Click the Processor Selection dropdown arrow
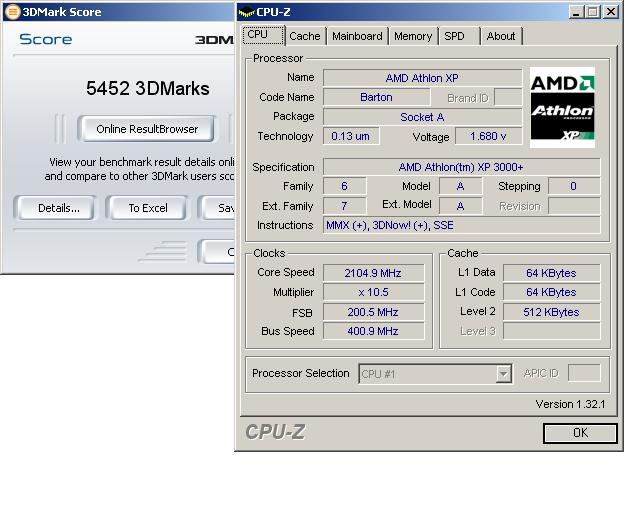 pyautogui.click(x=503, y=374)
